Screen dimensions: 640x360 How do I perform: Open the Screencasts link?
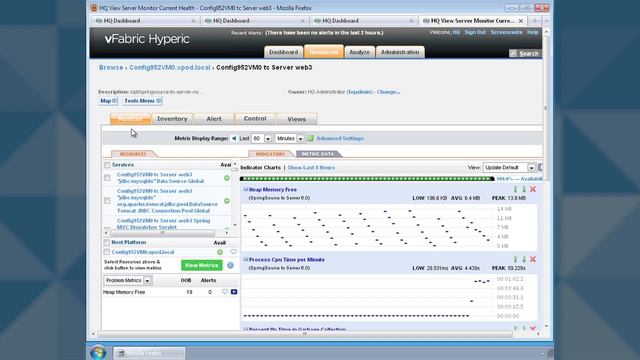pyautogui.click(x=507, y=32)
